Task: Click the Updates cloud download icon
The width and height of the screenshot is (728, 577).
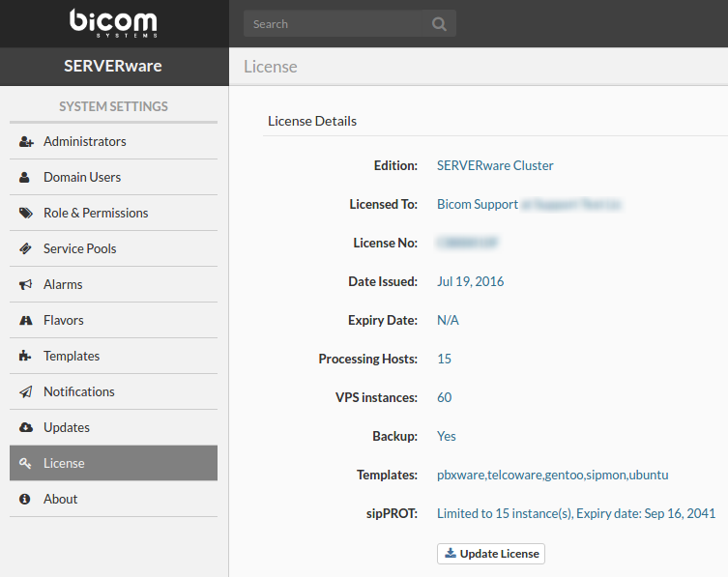Action: (26, 428)
